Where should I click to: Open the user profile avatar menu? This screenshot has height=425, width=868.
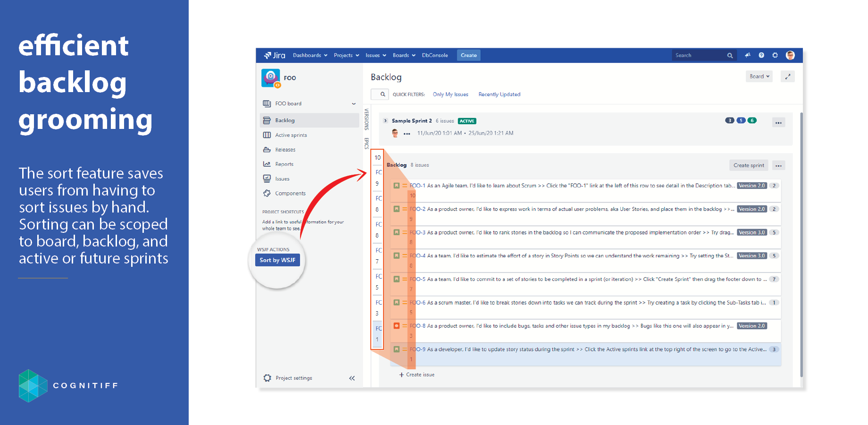point(791,55)
